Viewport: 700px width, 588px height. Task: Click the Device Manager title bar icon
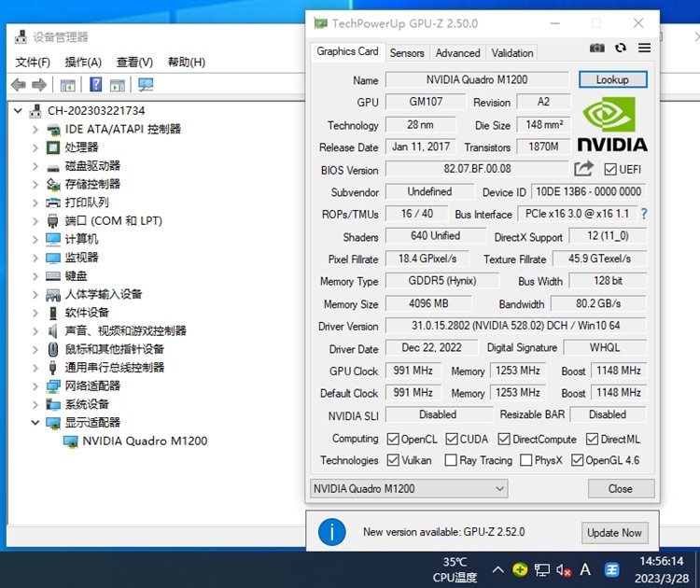coord(21,36)
